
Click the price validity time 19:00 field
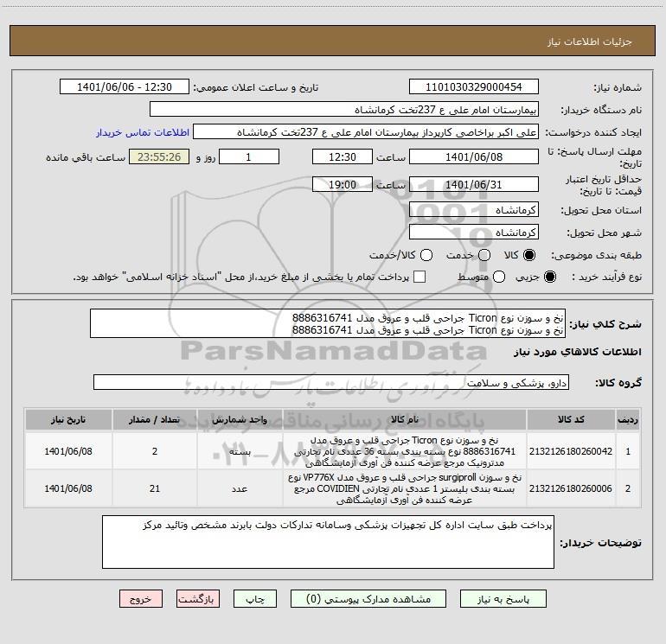[x=343, y=184]
